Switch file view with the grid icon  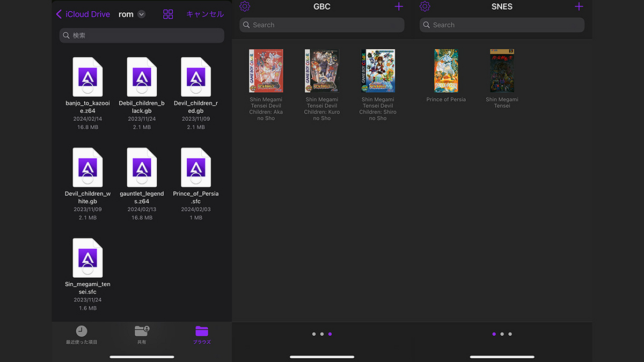pos(168,14)
